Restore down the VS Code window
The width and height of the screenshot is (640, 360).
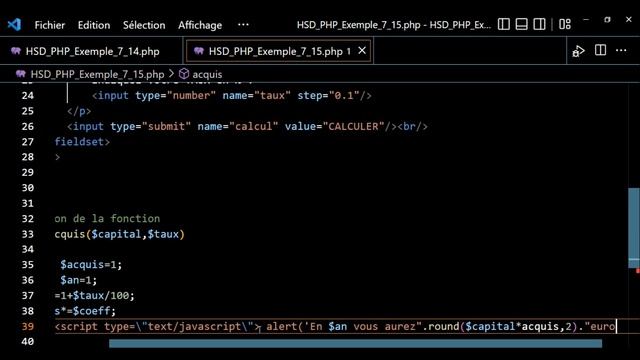pos(607,19)
